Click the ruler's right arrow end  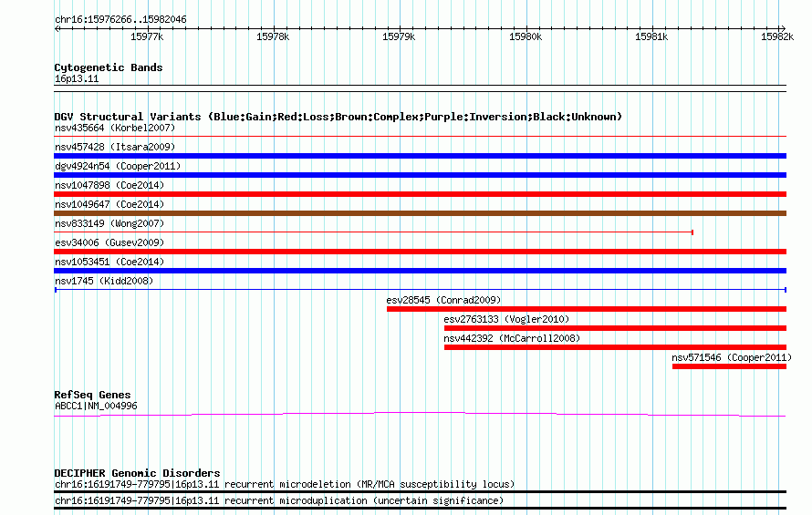[783, 29]
